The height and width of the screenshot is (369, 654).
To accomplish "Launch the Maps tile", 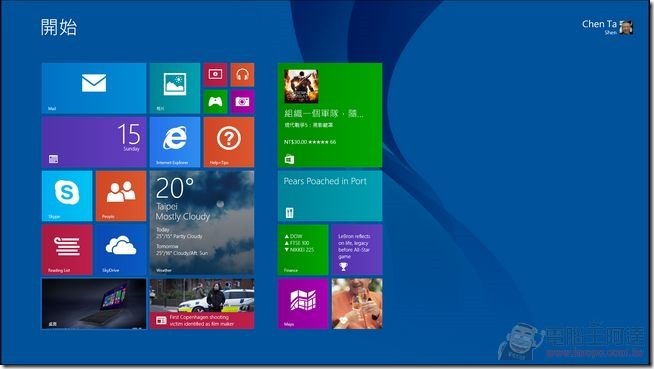I will (x=303, y=304).
